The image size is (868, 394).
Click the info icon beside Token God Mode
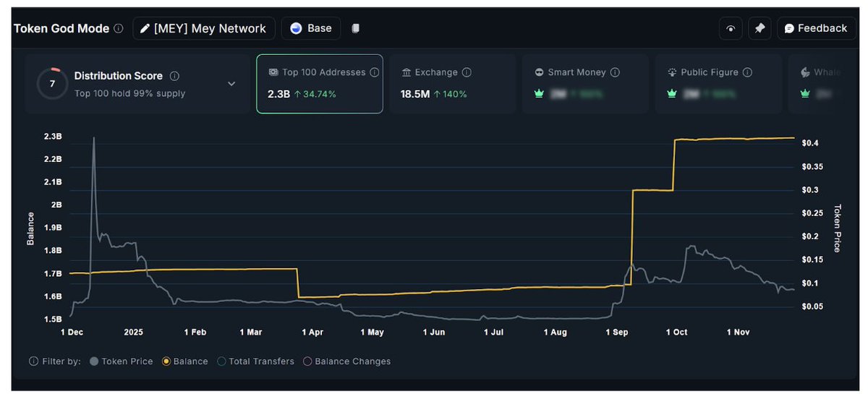(x=119, y=29)
